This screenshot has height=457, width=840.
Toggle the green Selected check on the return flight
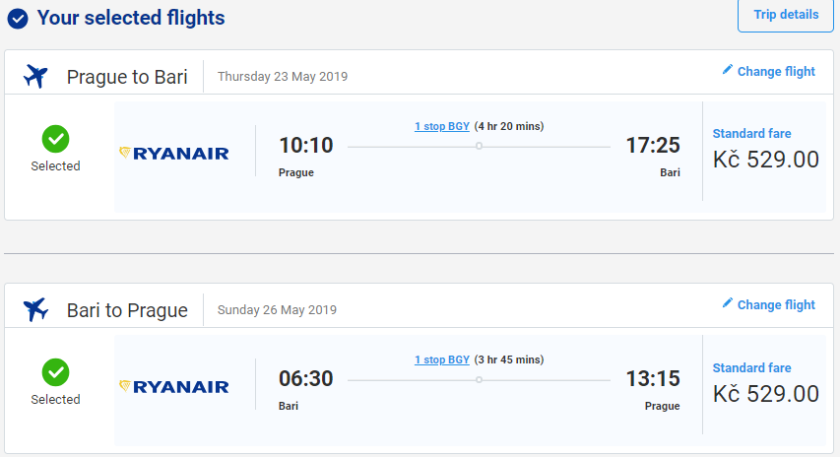[55, 372]
